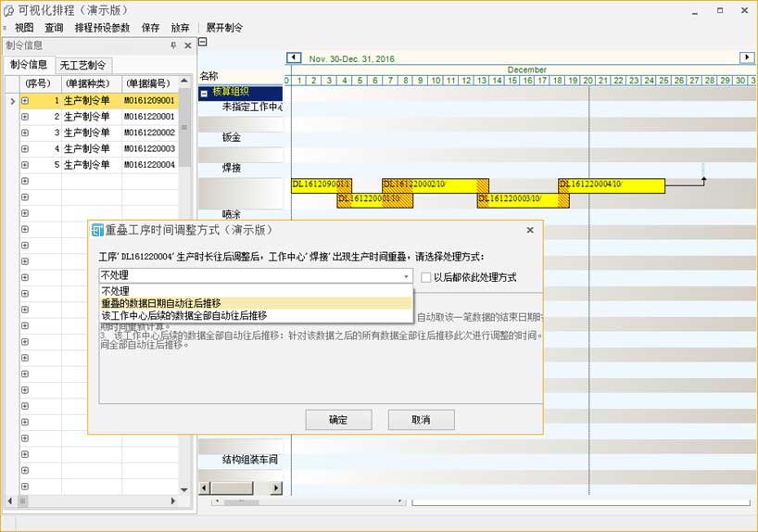This screenshot has width=758, height=532.
Task: Open the 排程预设参数 menu
Action: point(102,28)
